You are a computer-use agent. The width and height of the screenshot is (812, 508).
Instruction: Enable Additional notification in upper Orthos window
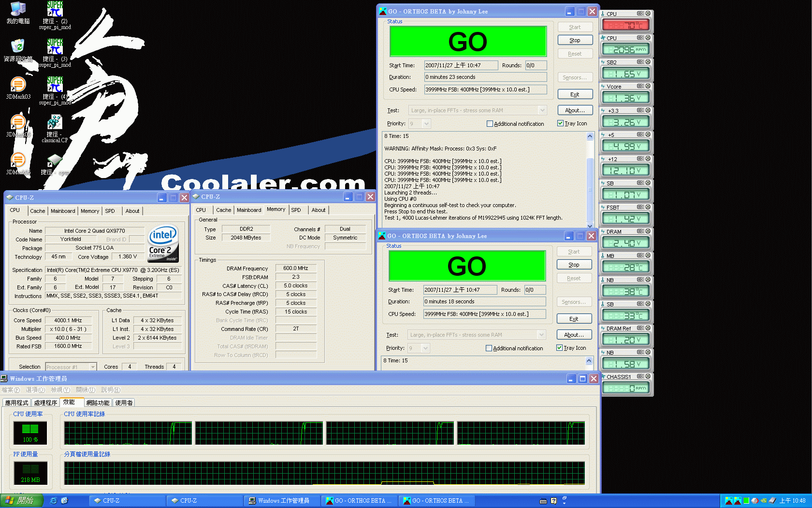click(490, 124)
